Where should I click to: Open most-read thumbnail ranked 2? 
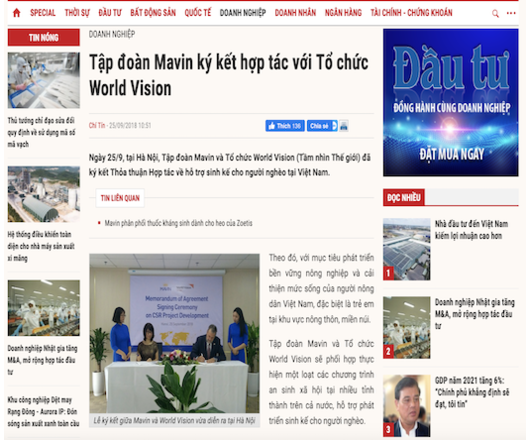407,327
